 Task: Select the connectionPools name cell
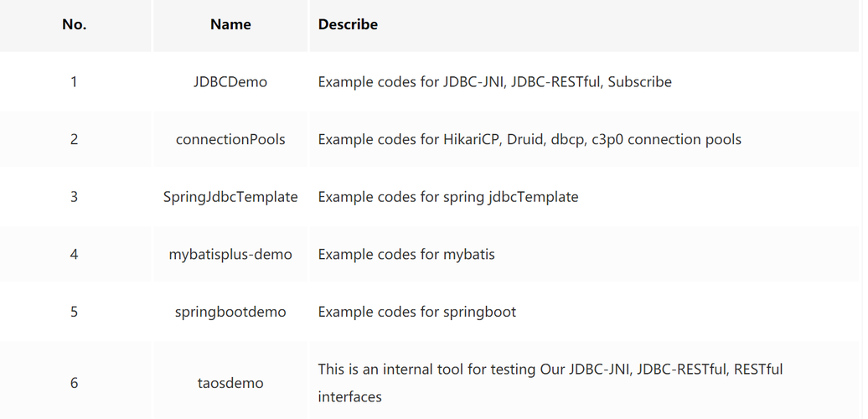coord(230,139)
